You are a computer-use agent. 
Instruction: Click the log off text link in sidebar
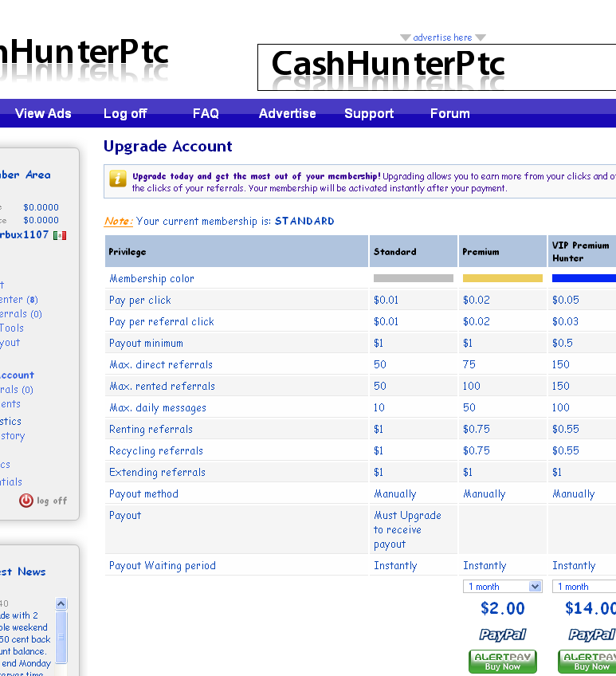coord(52,501)
